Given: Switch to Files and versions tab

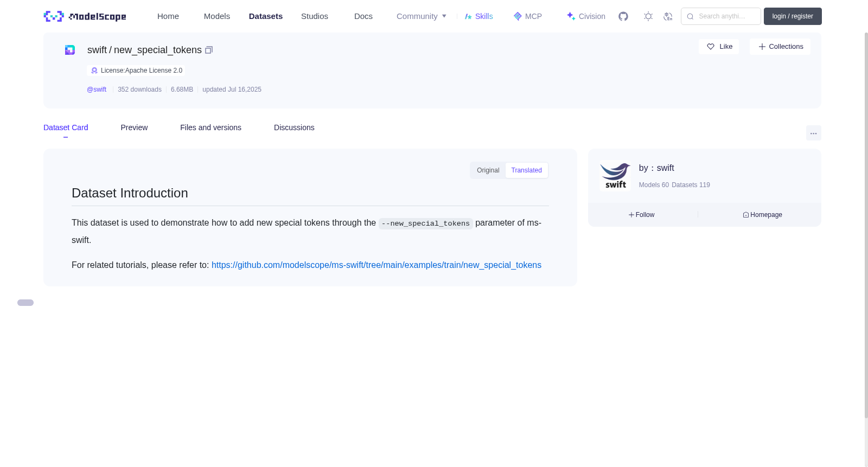Looking at the screenshot, I should [x=210, y=127].
